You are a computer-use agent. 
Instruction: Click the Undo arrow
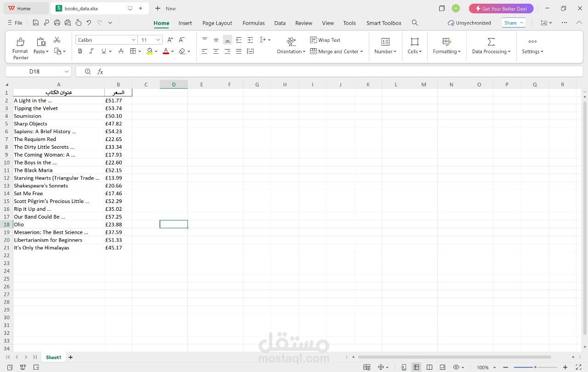(89, 23)
